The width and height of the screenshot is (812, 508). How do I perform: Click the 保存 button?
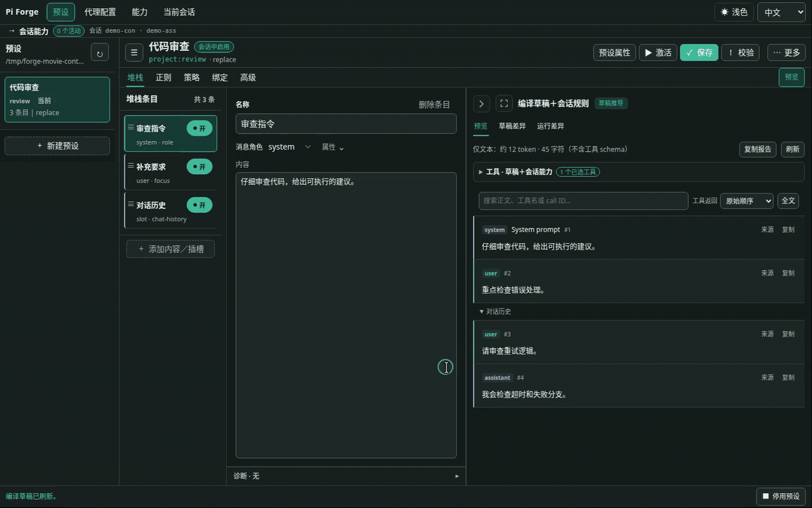pos(699,52)
